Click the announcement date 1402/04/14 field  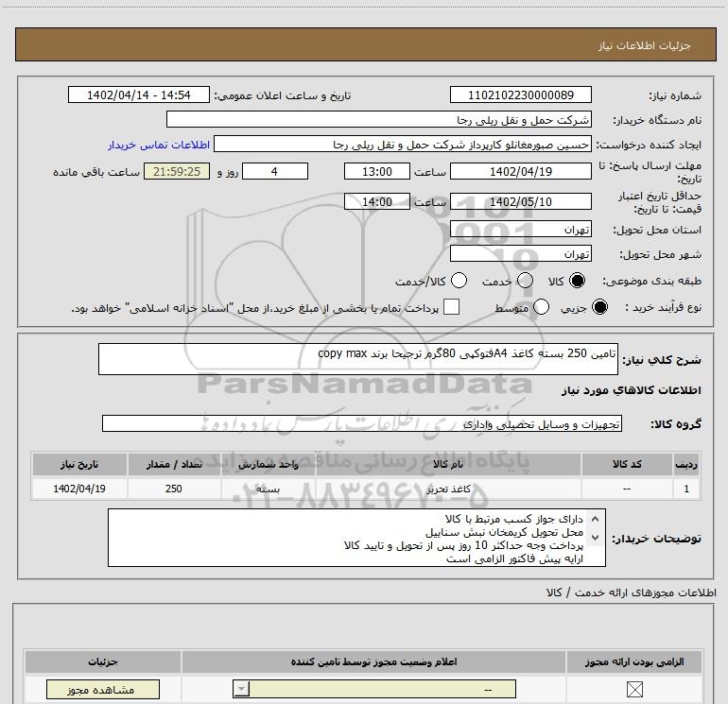139,94
